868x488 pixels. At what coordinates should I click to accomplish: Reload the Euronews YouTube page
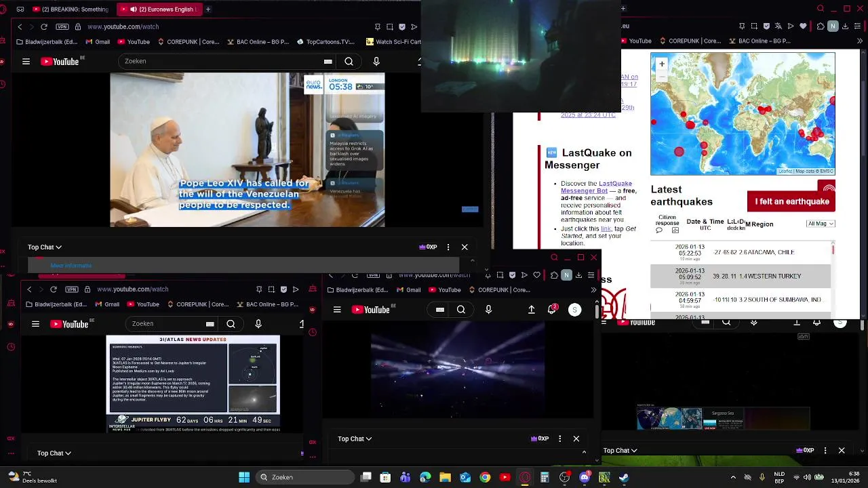tap(44, 26)
